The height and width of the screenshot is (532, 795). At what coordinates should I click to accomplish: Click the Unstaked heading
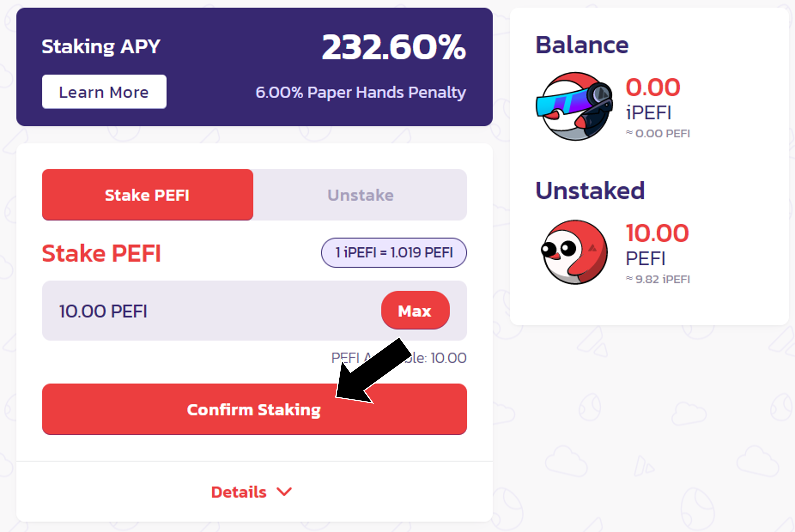tap(590, 191)
